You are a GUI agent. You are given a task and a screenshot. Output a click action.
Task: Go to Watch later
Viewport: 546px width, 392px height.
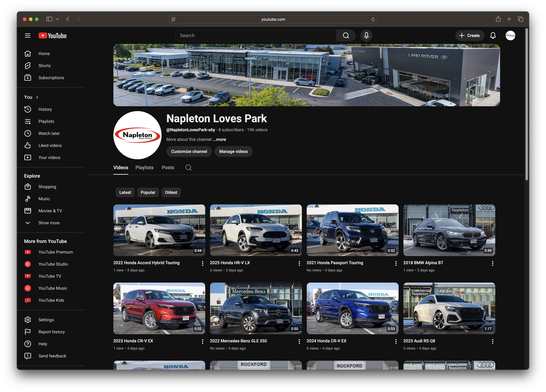(49, 133)
